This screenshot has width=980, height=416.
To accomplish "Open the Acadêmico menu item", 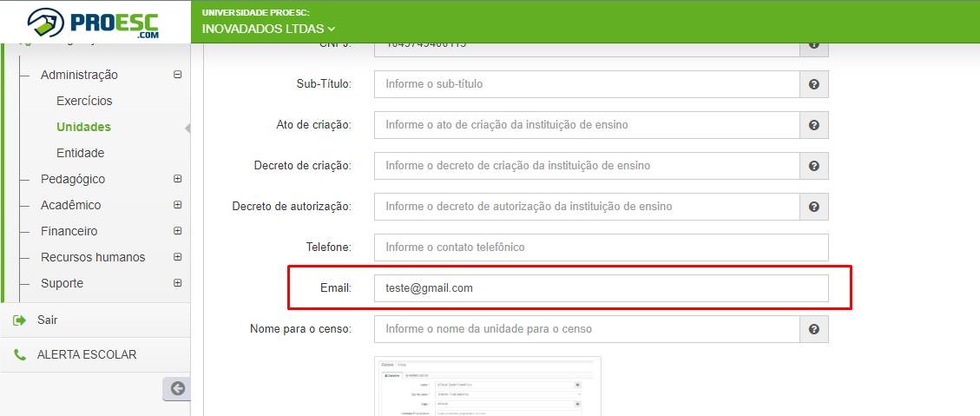I will pos(70,205).
